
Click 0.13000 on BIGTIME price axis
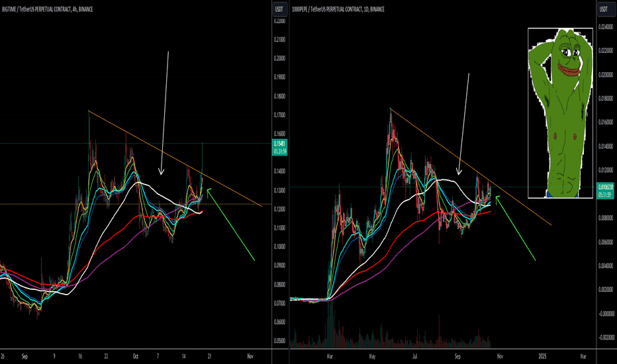pyautogui.click(x=280, y=191)
